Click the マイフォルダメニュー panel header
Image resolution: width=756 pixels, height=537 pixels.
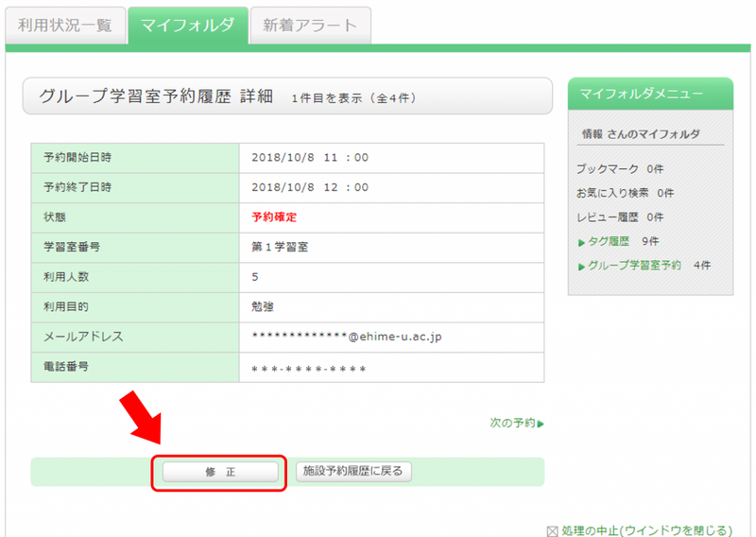pyautogui.click(x=649, y=94)
